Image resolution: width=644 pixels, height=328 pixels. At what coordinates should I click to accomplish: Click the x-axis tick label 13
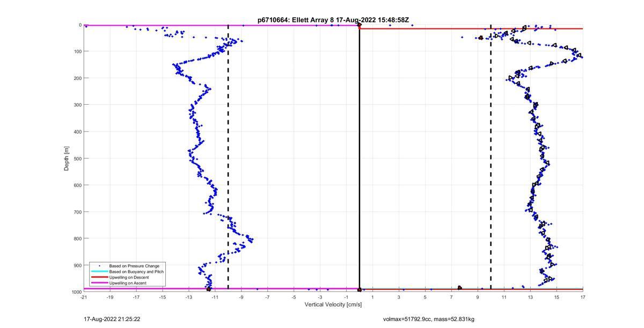[x=530, y=297]
